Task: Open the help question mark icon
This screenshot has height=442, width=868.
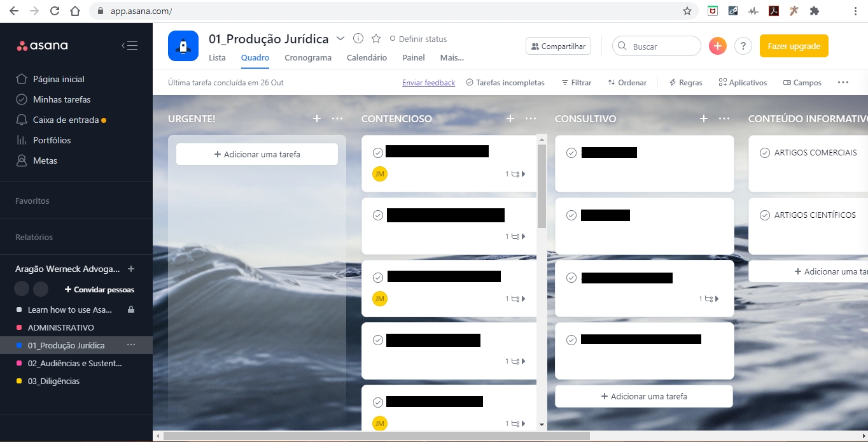Action: [743, 46]
